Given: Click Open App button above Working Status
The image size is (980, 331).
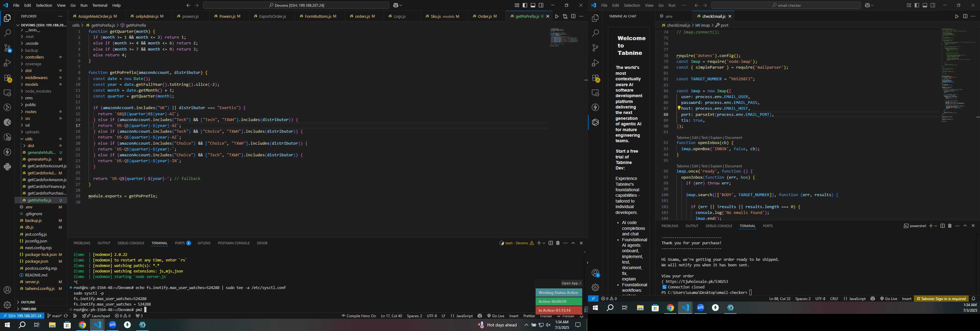Looking at the screenshot, I should pos(571,283).
